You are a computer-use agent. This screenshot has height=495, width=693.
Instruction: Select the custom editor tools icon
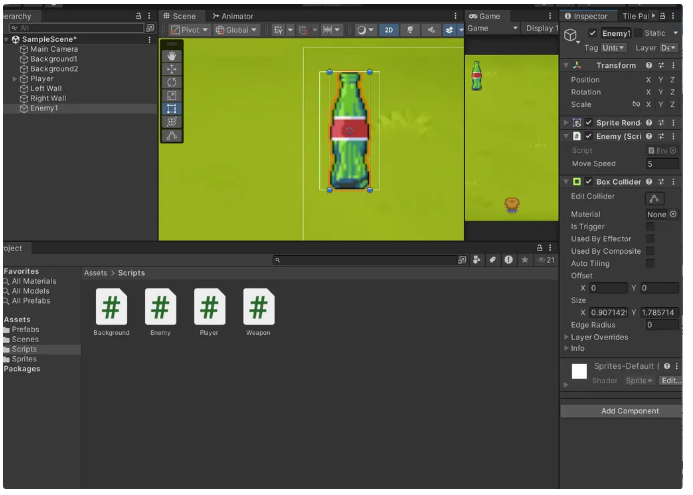point(173,137)
